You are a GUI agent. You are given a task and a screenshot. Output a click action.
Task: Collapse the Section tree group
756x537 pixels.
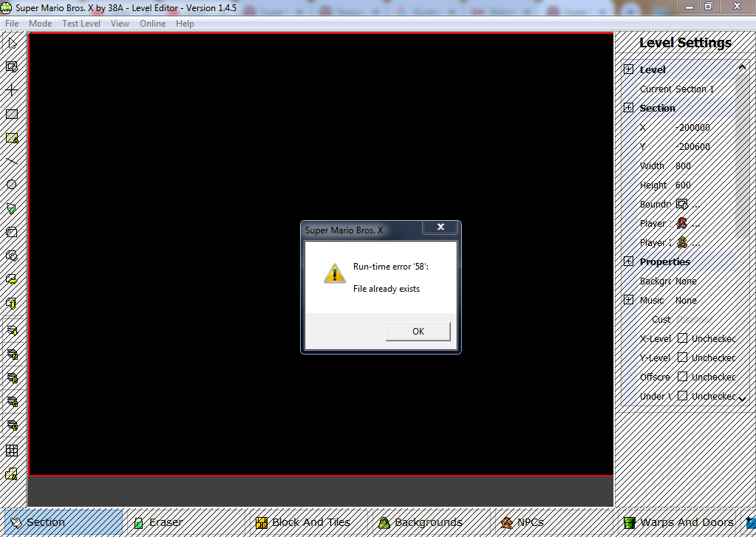click(x=629, y=108)
